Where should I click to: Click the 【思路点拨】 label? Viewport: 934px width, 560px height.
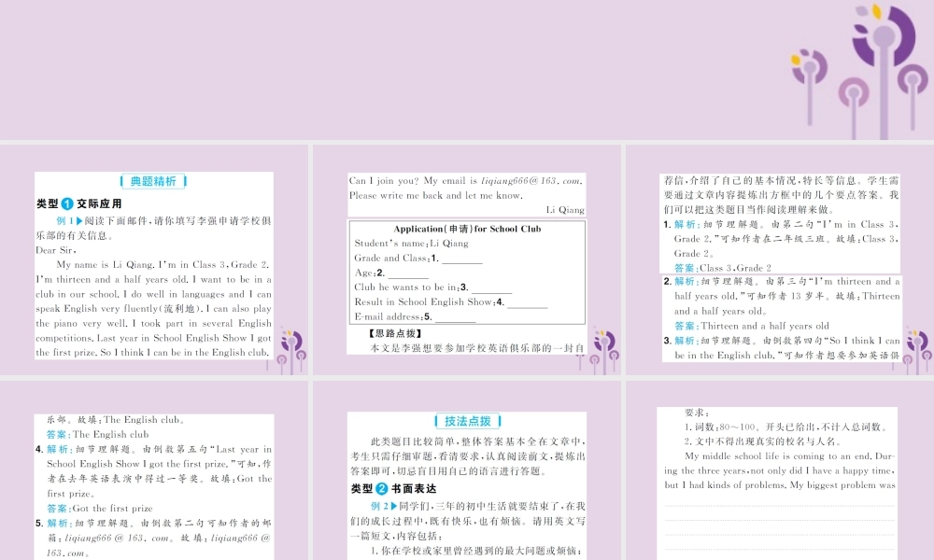click(395, 333)
